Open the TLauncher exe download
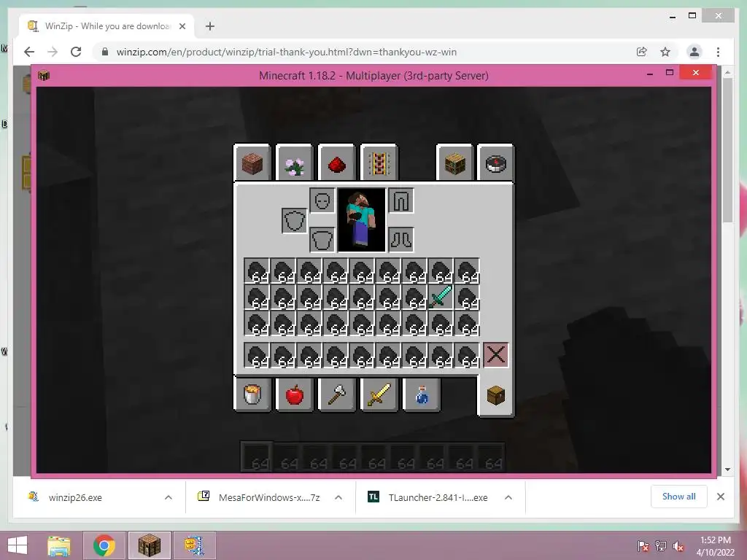The image size is (747, 560). coord(438,497)
